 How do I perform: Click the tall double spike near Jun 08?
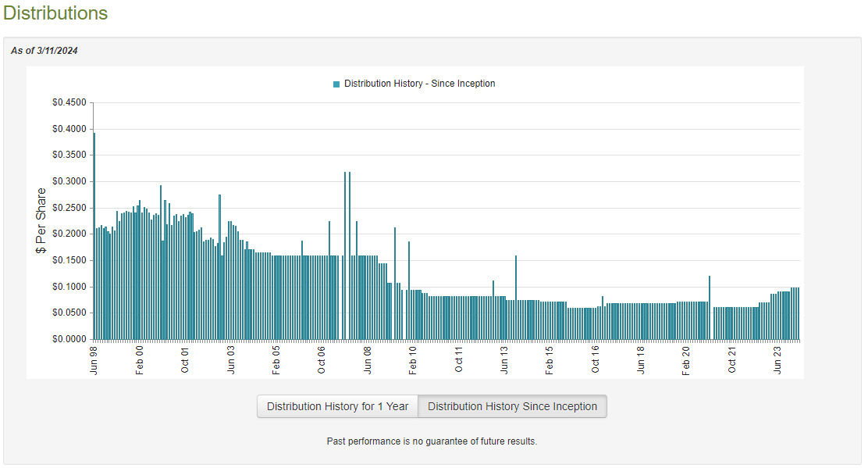coord(346,250)
